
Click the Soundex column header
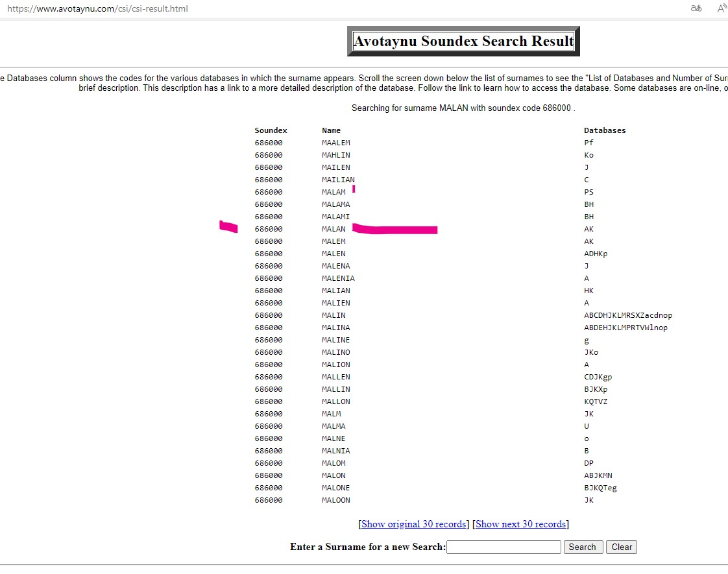271,130
